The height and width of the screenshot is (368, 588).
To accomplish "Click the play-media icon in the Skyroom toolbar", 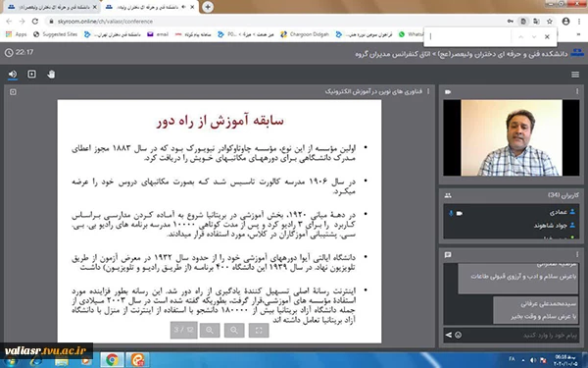I will [x=32, y=75].
